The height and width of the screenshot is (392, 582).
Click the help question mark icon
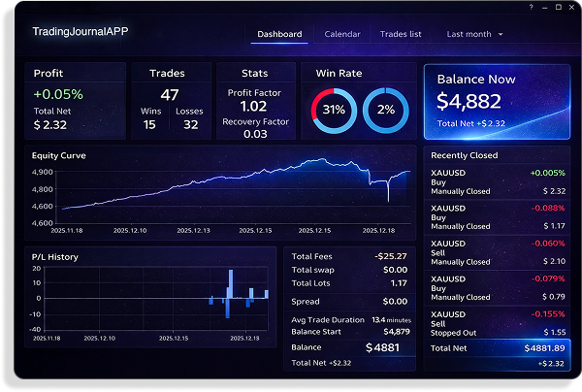point(531,8)
